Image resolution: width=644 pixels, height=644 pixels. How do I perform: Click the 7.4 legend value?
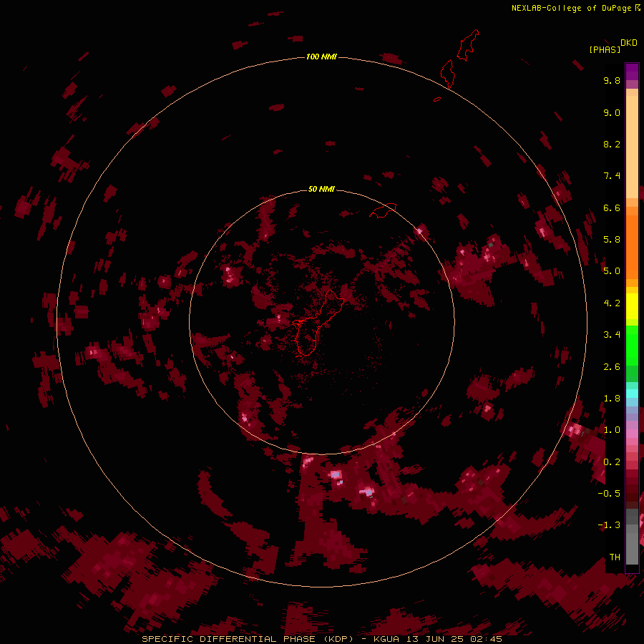coord(612,176)
